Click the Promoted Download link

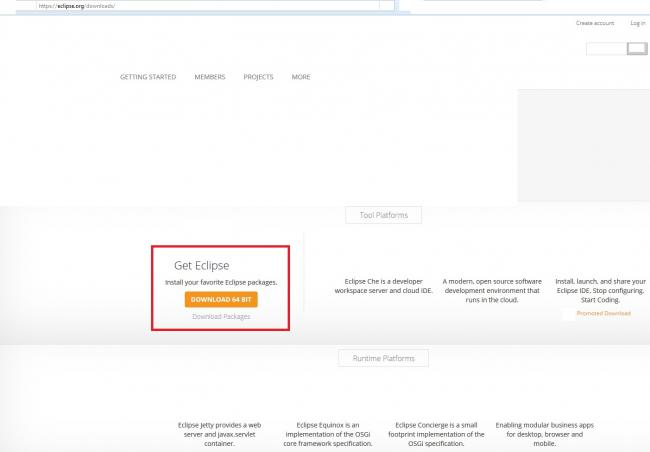[604, 313]
